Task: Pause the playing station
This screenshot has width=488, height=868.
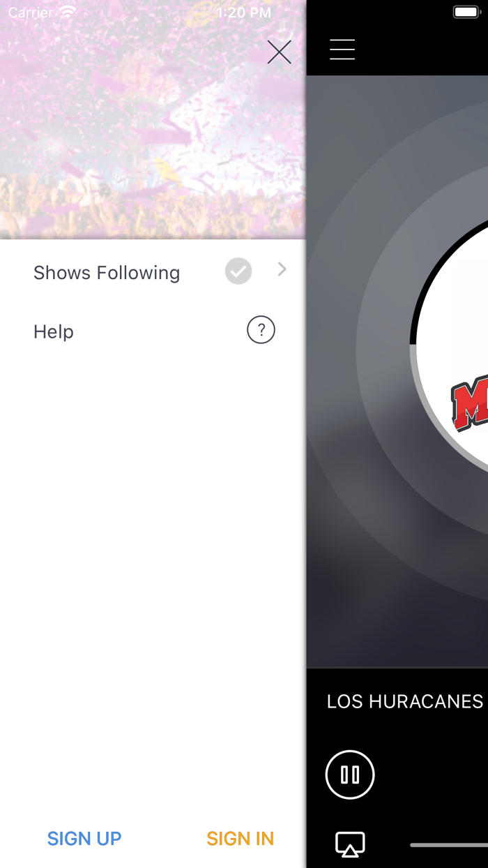Action: [350, 775]
